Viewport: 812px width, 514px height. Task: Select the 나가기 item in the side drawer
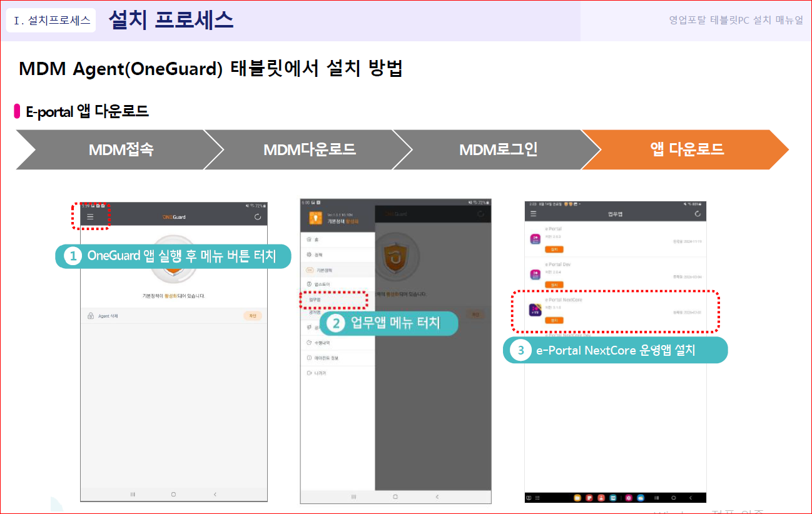(x=338, y=373)
